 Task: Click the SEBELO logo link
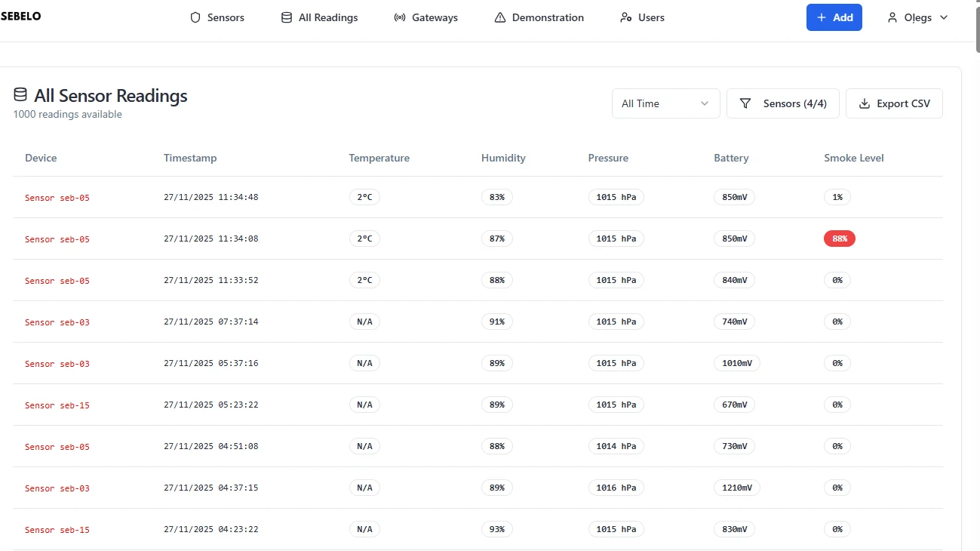tap(21, 16)
